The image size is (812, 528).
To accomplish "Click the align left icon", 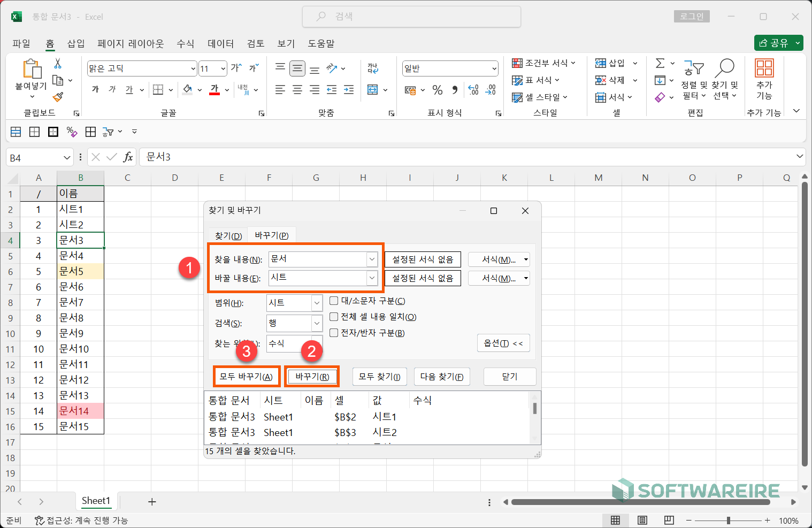I will point(280,90).
